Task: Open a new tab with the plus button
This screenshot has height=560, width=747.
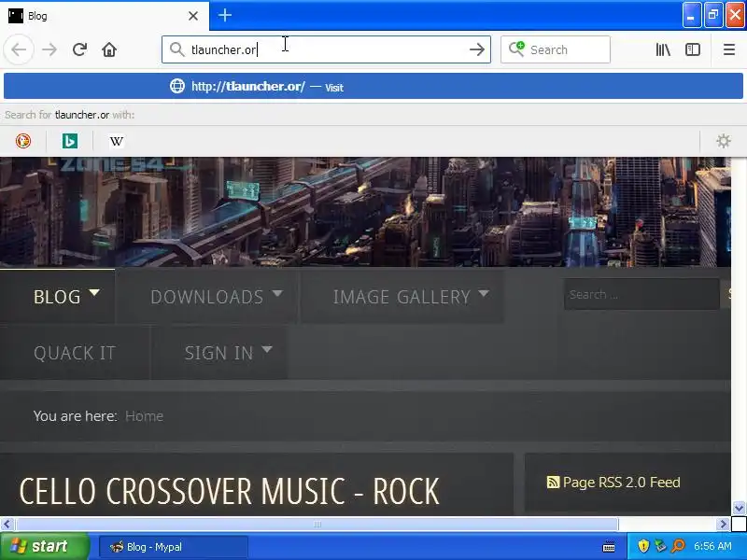Action: (225, 16)
